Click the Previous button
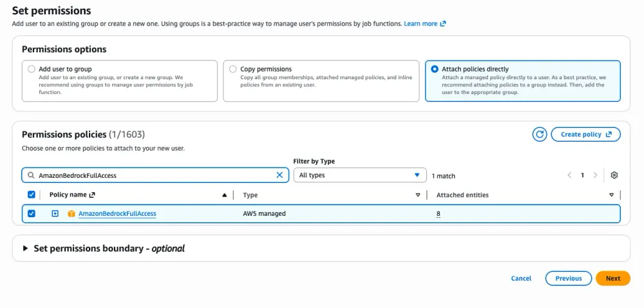 (568, 278)
